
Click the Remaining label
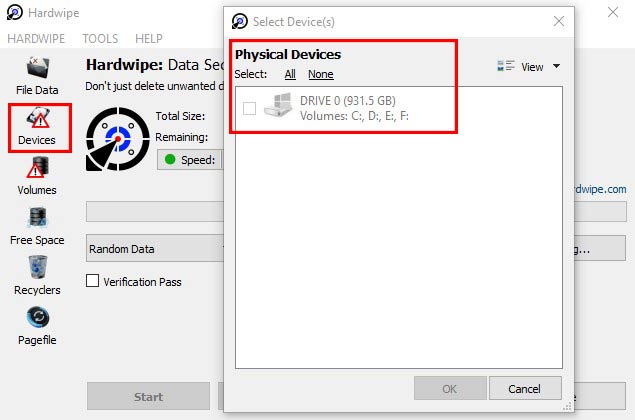(181, 137)
